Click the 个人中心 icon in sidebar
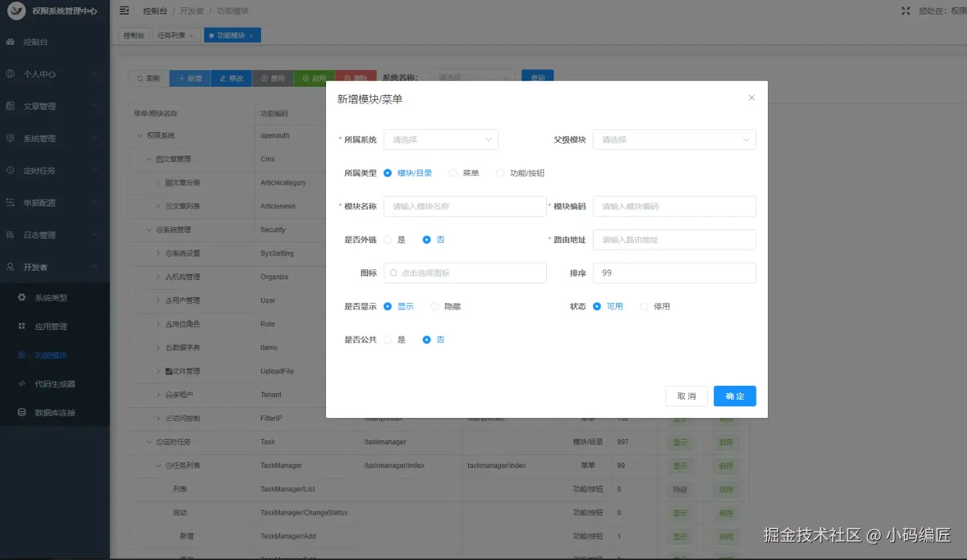 point(11,74)
